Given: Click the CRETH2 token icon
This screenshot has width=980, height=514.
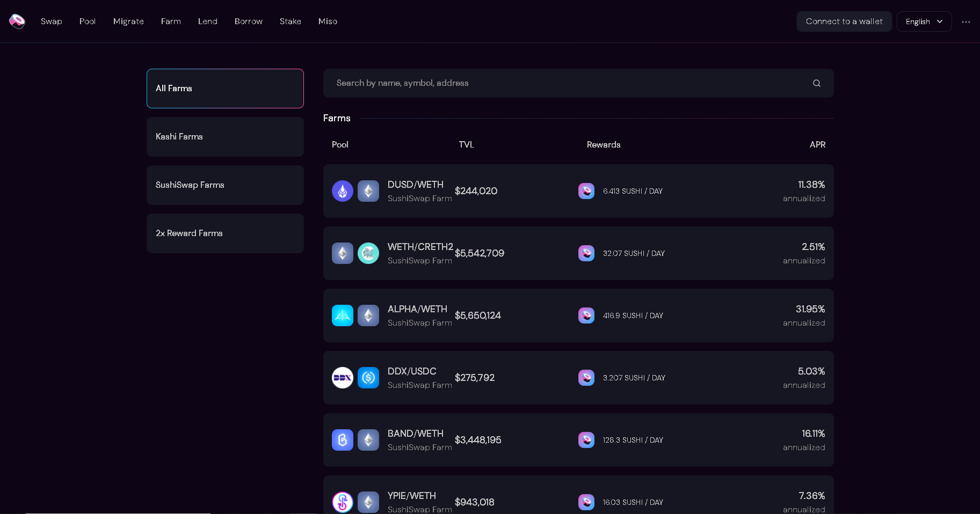Looking at the screenshot, I should 368,253.
